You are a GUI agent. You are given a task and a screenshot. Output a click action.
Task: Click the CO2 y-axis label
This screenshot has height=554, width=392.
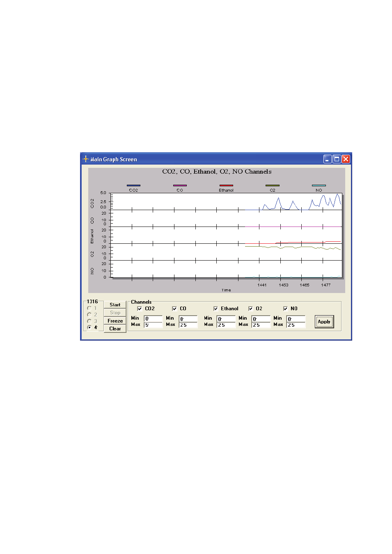(92, 203)
